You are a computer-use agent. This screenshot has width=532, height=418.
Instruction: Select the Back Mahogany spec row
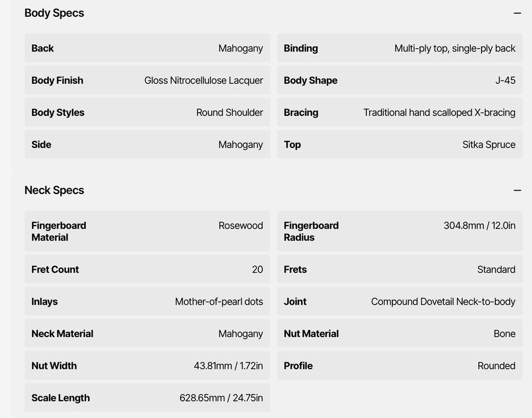click(x=147, y=48)
